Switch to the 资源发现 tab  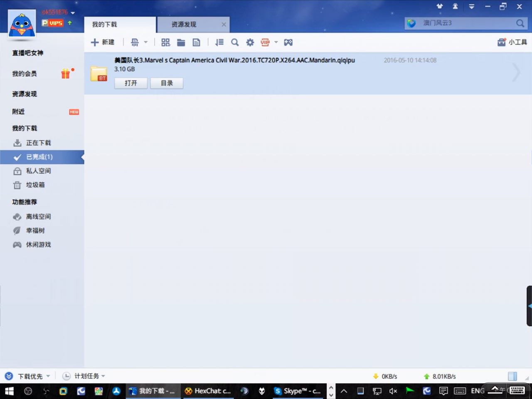[184, 25]
